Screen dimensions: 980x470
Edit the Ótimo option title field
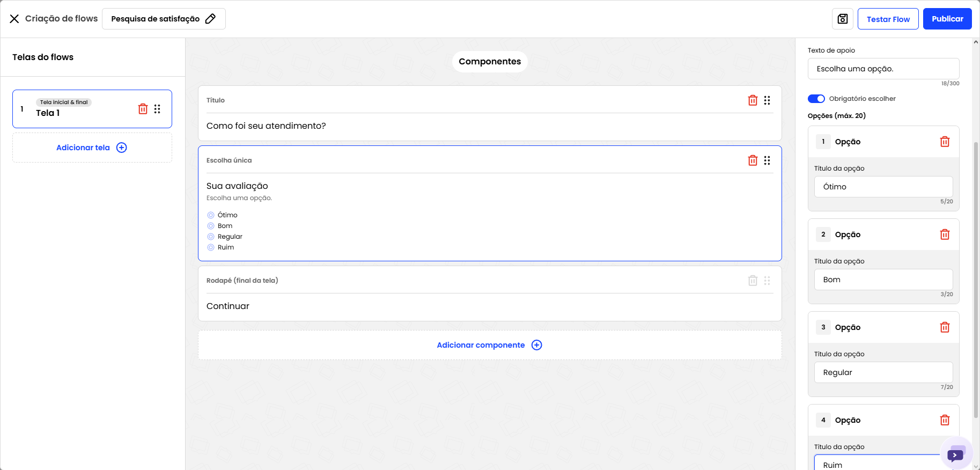click(x=883, y=187)
